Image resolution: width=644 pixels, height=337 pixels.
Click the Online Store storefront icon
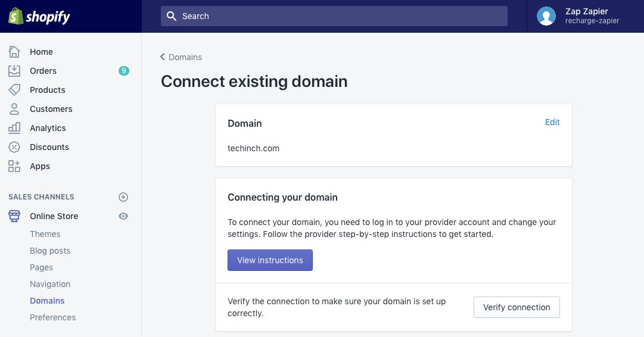point(14,216)
